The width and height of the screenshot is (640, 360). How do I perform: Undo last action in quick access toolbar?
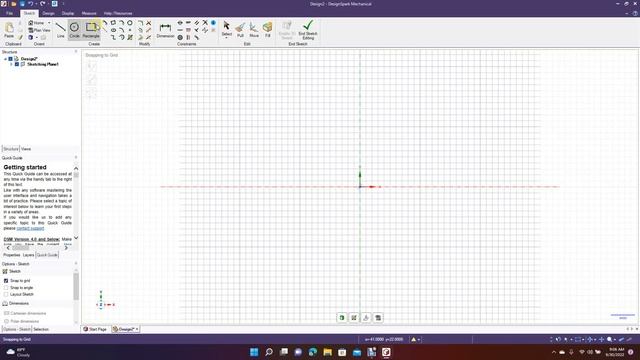(31, 4)
